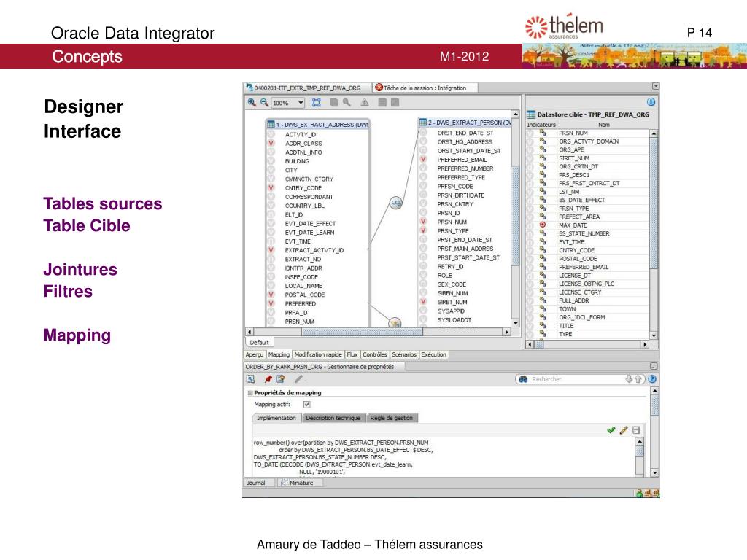This screenshot has height=560, width=747.
Task: Select the Implémentation tab
Action: click(x=276, y=418)
